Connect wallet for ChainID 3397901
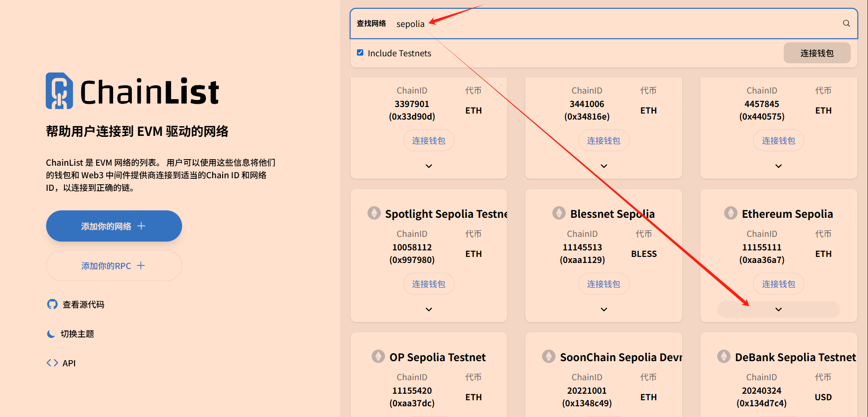This screenshot has width=868, height=417. point(429,141)
